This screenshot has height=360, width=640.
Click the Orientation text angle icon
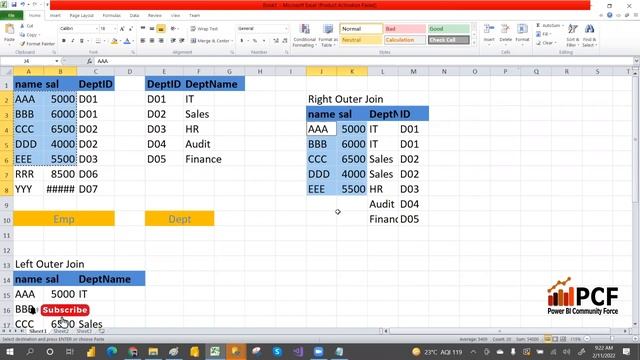[x=174, y=29]
